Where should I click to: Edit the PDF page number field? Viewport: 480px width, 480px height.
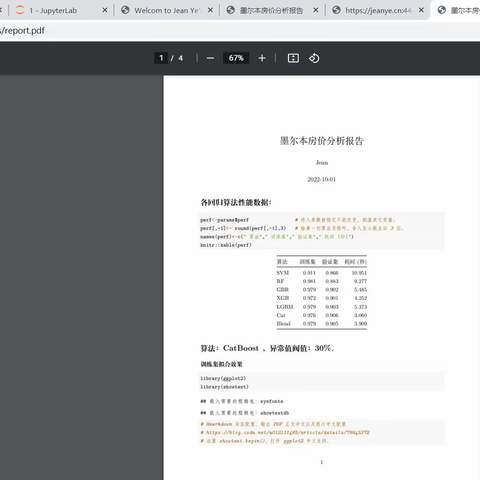coord(161,58)
